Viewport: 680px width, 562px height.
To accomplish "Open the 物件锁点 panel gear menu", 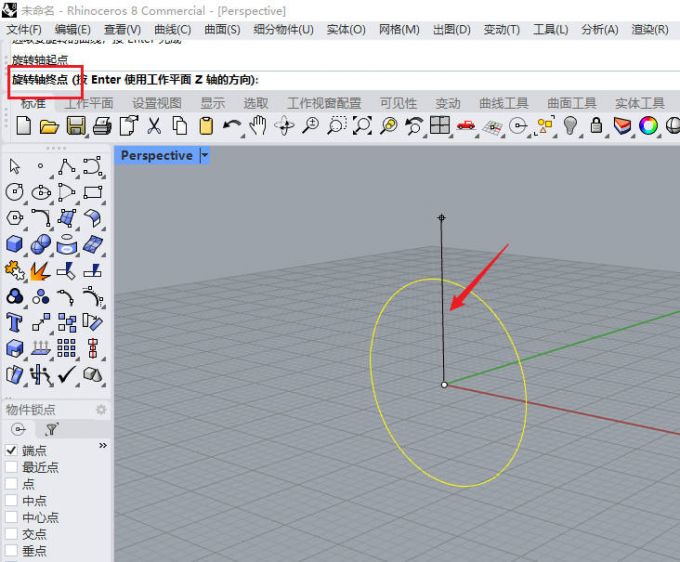I will coord(101,409).
